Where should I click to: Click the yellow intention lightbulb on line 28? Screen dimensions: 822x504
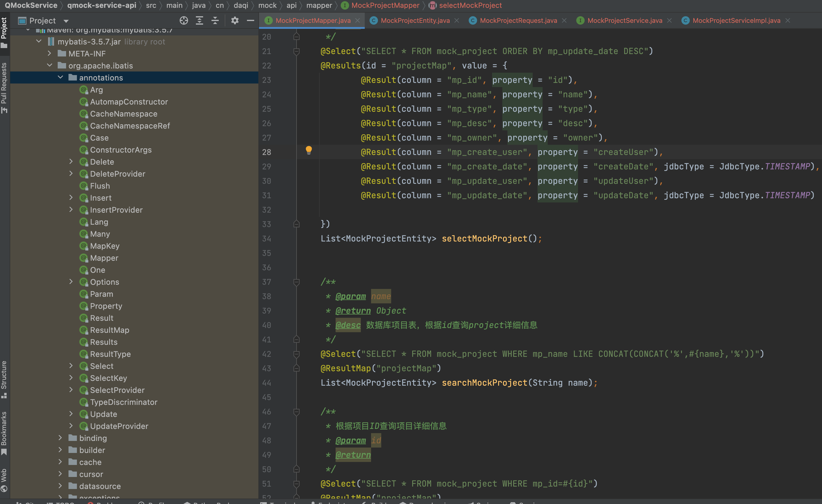[309, 150]
